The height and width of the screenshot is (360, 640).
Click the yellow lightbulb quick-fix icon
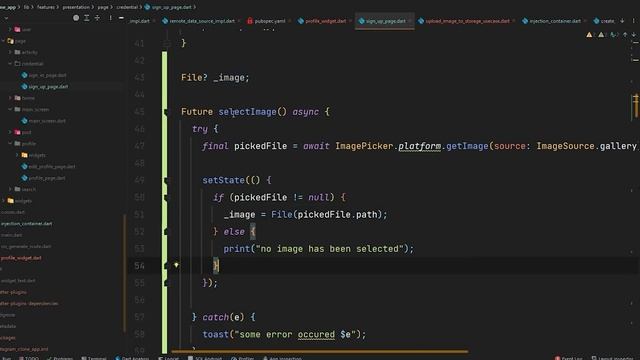point(176,265)
